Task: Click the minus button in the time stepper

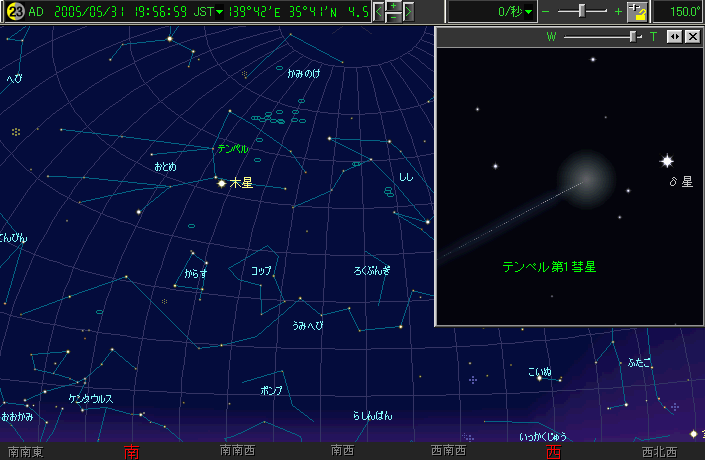Action: click(x=394, y=17)
